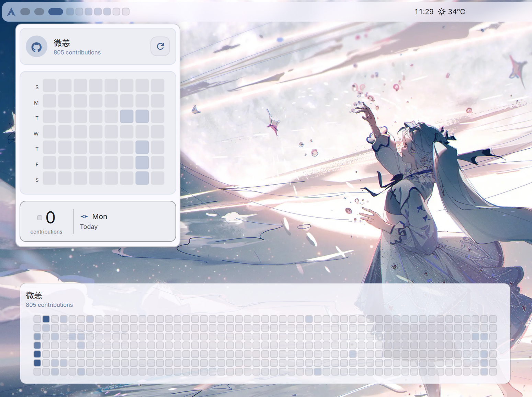Click the small square indicator beside the 0

pos(39,218)
